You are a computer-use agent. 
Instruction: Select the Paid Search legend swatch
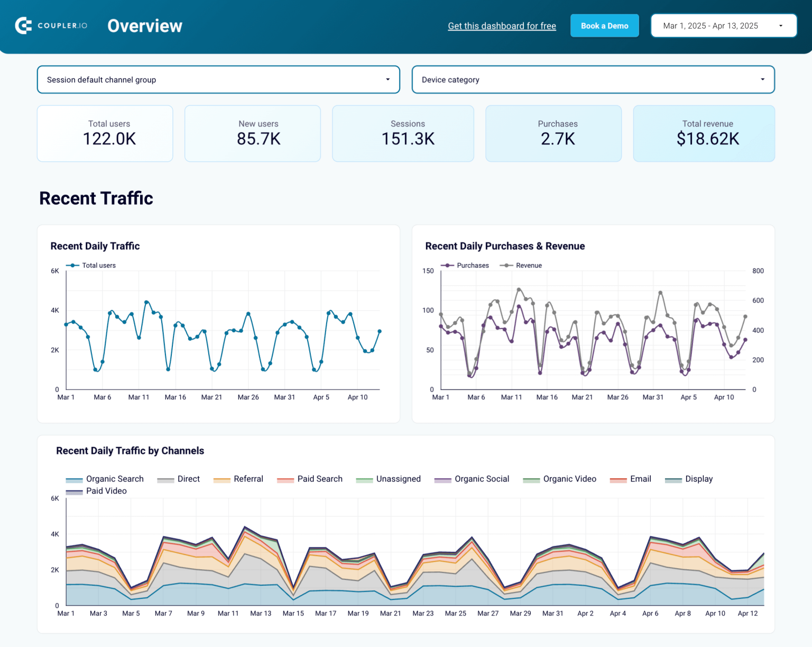pyautogui.click(x=284, y=479)
